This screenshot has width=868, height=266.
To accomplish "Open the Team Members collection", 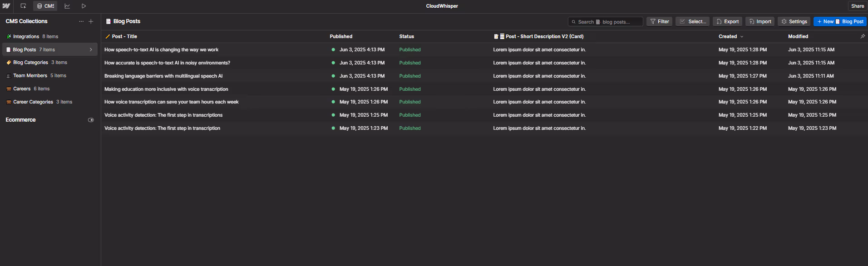I will (x=50, y=76).
